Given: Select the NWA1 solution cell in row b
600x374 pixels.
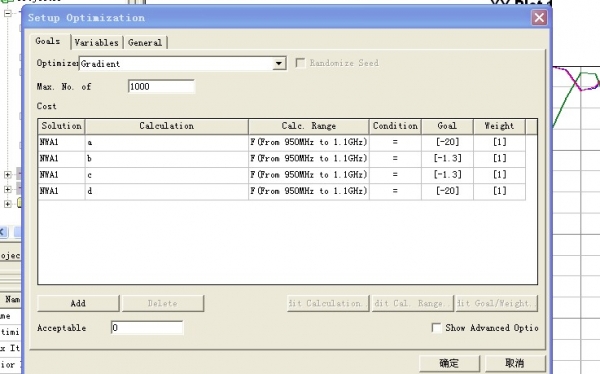Looking at the screenshot, I should [x=61, y=158].
